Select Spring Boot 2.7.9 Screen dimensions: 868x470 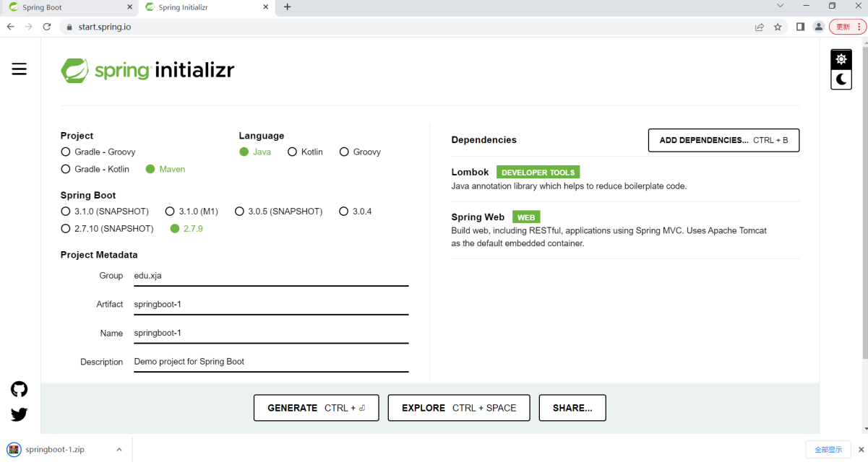186,229
